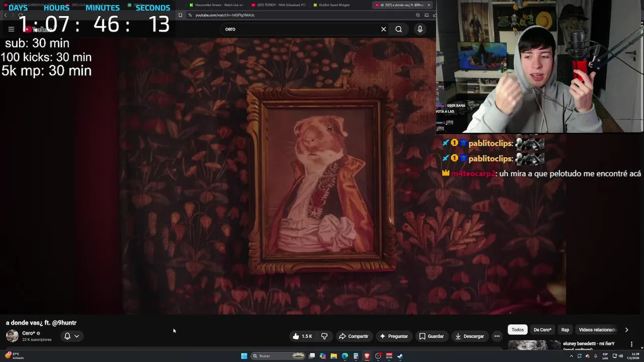Click the m4teocarp2 chat username
The height and width of the screenshot is (362, 644).
coord(473,173)
